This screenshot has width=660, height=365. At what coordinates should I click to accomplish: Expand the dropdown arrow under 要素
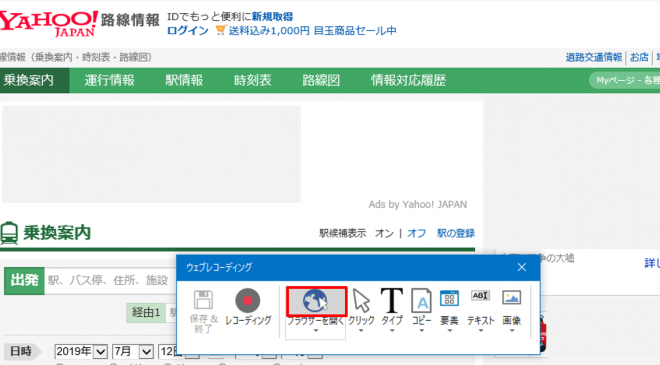coord(449,331)
